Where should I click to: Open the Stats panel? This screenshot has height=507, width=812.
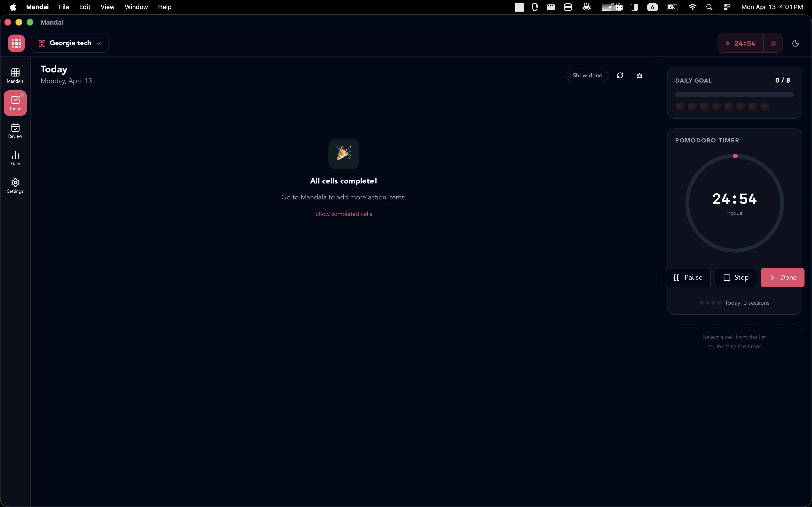(15, 158)
